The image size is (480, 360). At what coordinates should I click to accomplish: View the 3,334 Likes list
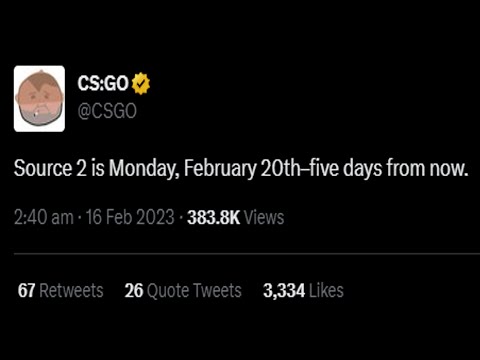click(x=303, y=290)
